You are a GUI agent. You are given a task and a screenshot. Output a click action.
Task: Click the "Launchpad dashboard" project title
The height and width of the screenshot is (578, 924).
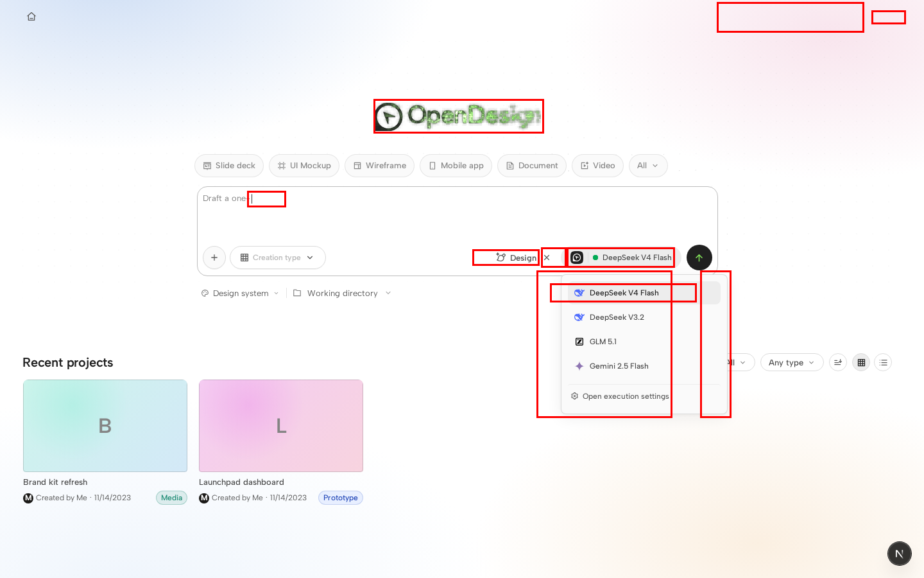(x=241, y=482)
